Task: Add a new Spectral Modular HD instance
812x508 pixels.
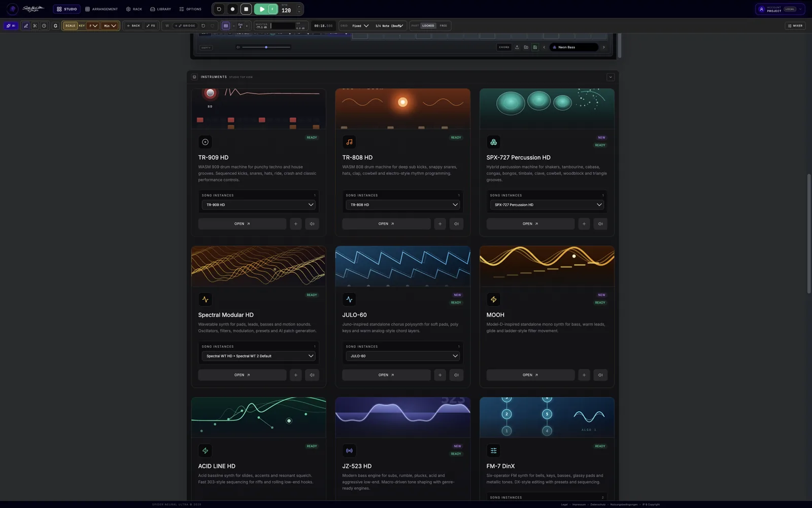Action: tap(296, 375)
